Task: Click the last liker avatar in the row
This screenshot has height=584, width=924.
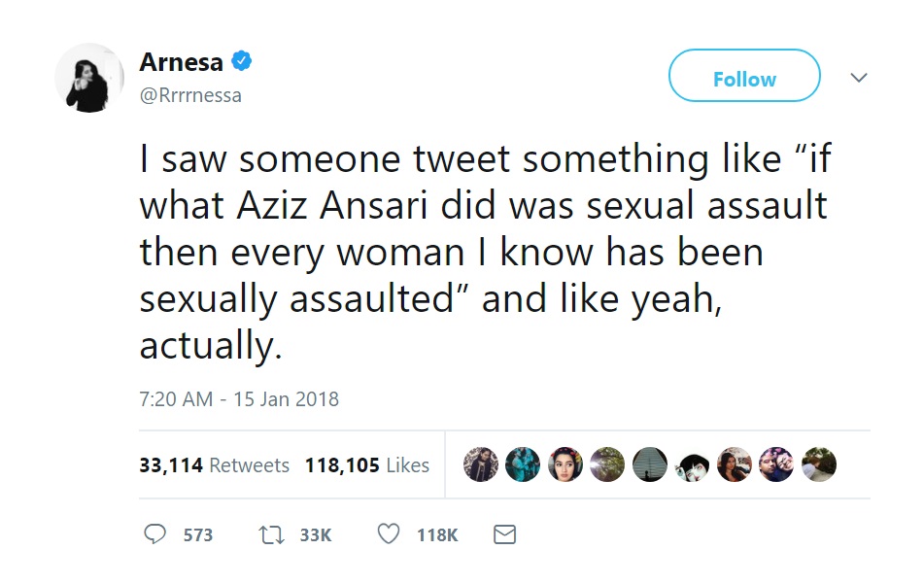Action: pyautogui.click(x=819, y=464)
